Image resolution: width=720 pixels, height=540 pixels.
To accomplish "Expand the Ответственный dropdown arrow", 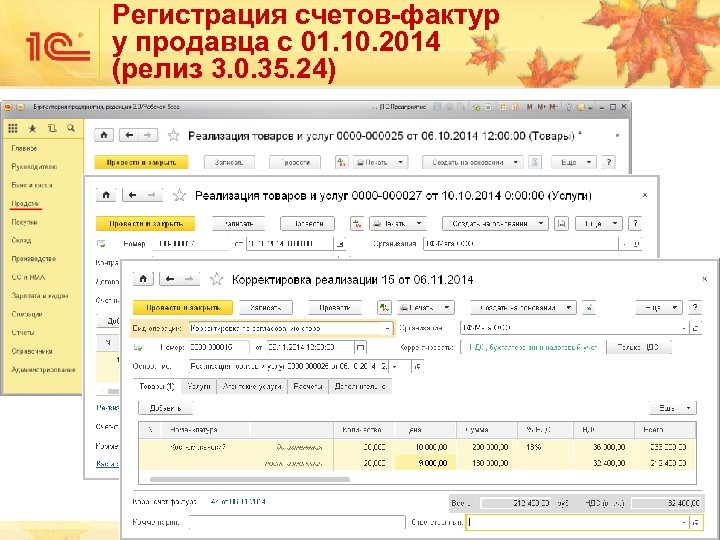I will click(x=685, y=522).
